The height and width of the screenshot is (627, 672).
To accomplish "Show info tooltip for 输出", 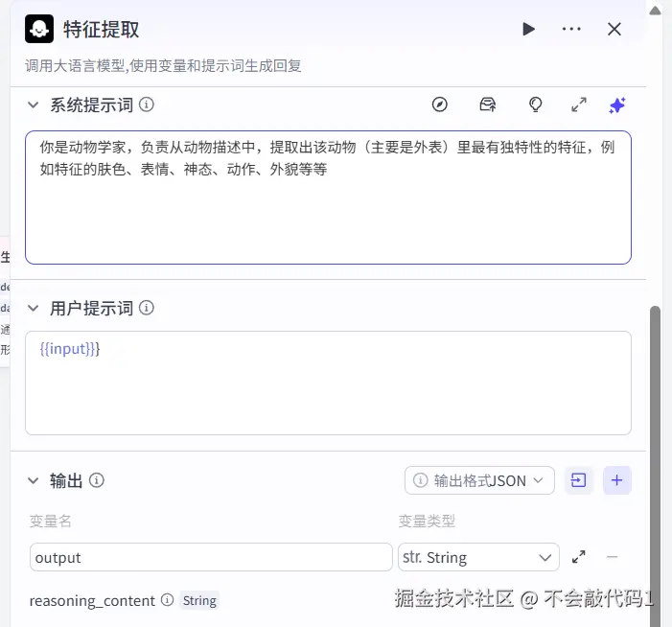I will point(97,480).
